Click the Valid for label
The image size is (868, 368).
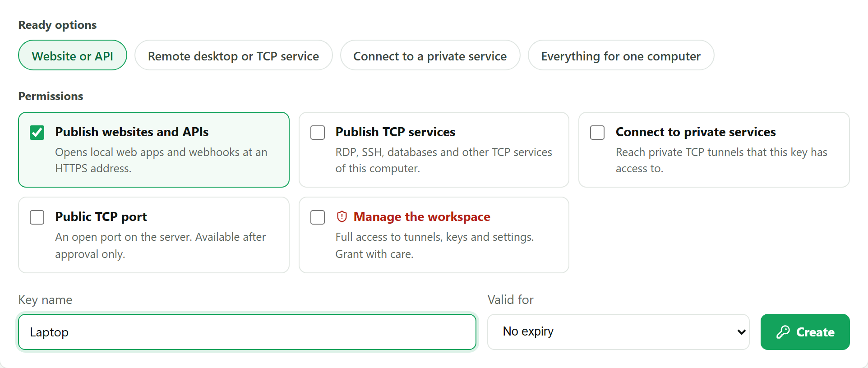click(510, 299)
